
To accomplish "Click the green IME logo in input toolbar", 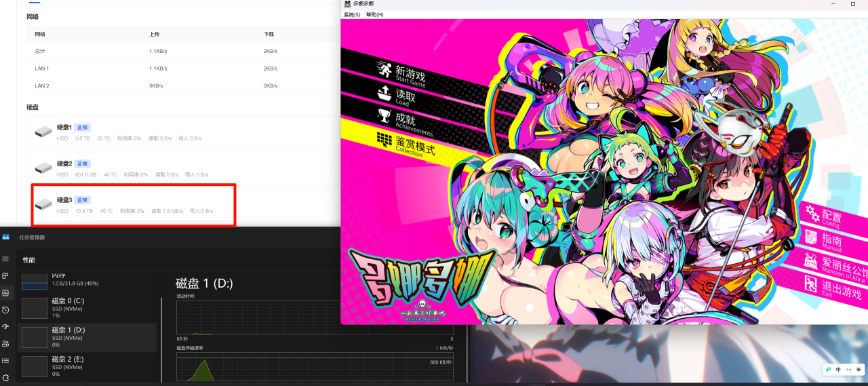I will [x=829, y=370].
